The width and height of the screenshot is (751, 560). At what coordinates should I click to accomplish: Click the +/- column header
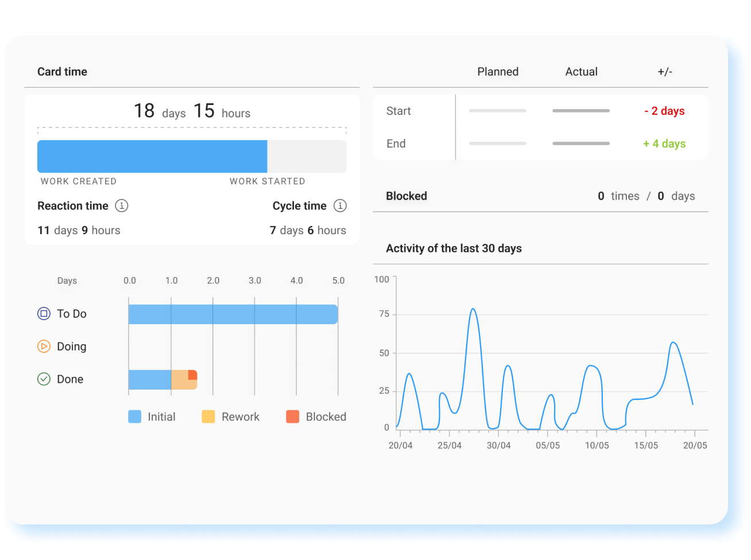tap(665, 72)
